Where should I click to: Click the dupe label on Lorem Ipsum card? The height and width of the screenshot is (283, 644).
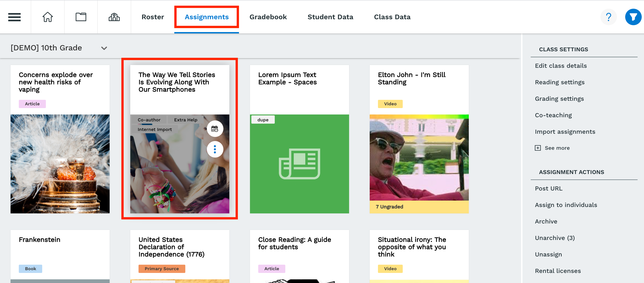(x=263, y=120)
